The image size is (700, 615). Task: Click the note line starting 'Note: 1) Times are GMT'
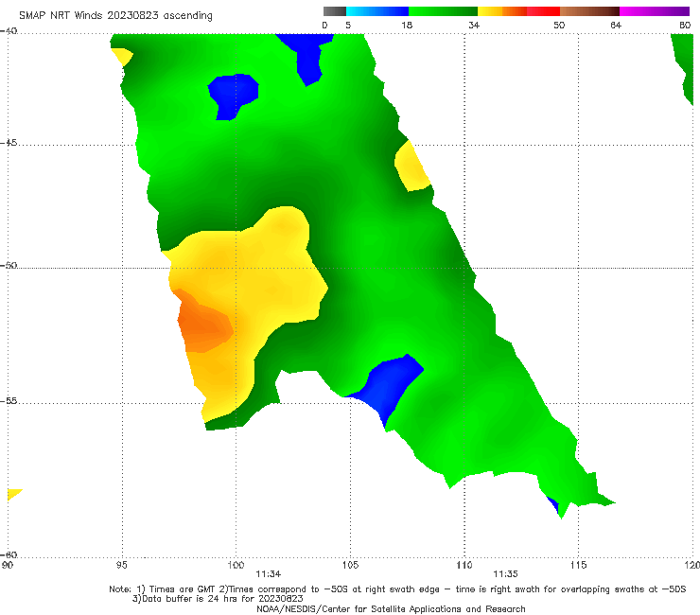tap(397, 589)
